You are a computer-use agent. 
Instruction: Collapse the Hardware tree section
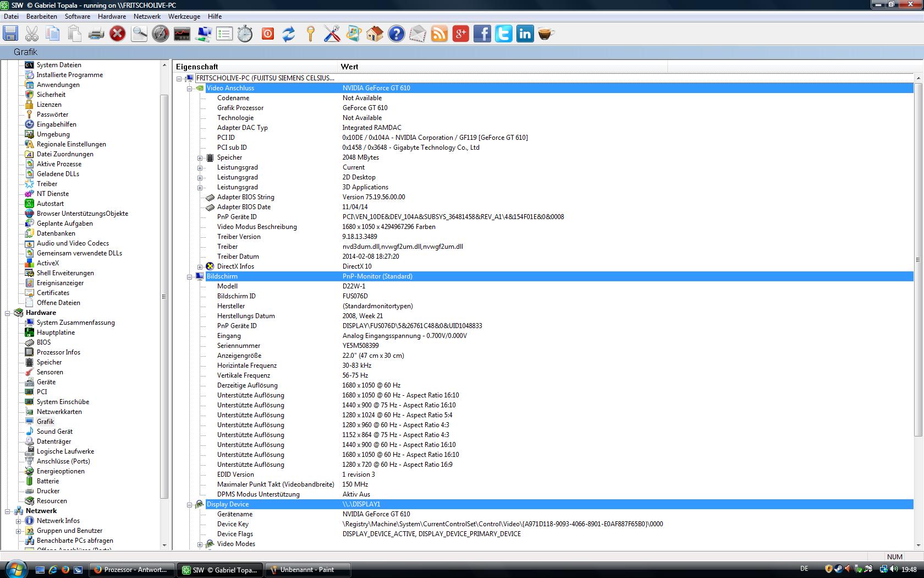[8, 313]
